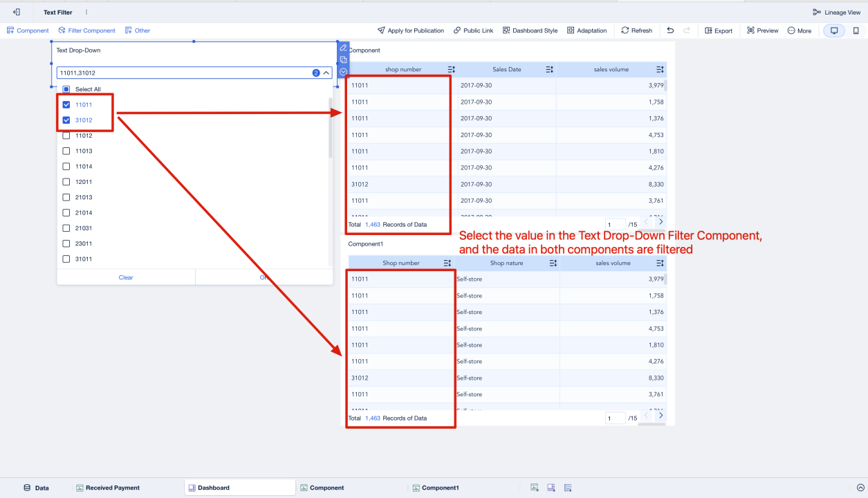Go to next page in top Component table
Viewport: 868px width, 498px height.
tap(661, 222)
